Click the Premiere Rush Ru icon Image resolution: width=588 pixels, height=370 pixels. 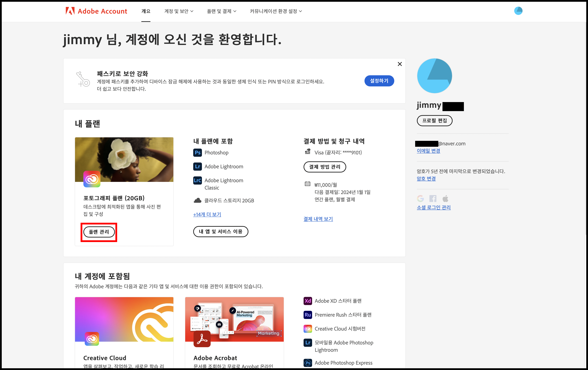pos(307,315)
